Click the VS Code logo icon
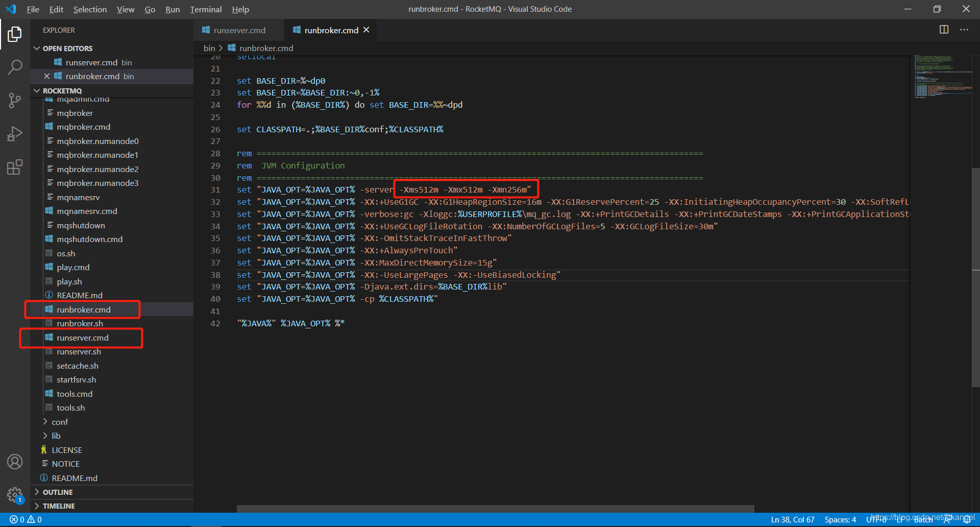The width and height of the screenshot is (980, 527). 11,9
